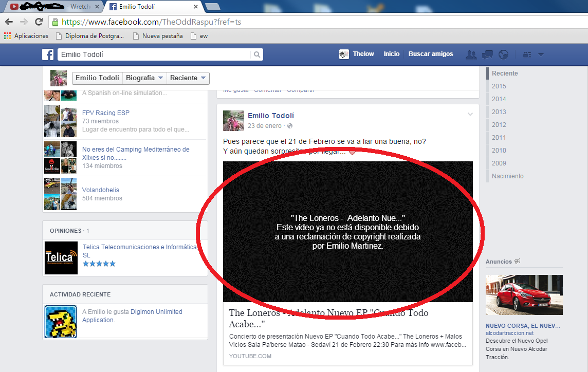
Task: Open NUEVO CORSA, EL NUEV... ad title
Action: (x=523, y=326)
